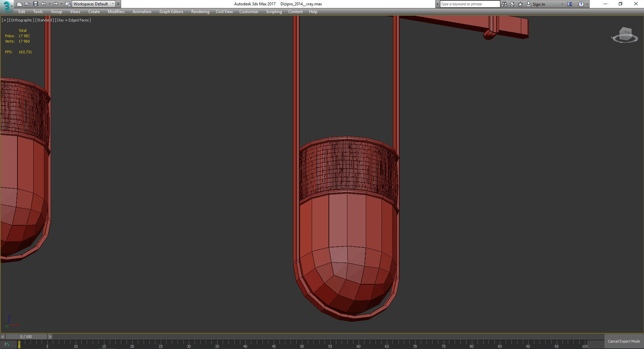
Task: Click the FPS value 163,731
Action: [x=25, y=52]
